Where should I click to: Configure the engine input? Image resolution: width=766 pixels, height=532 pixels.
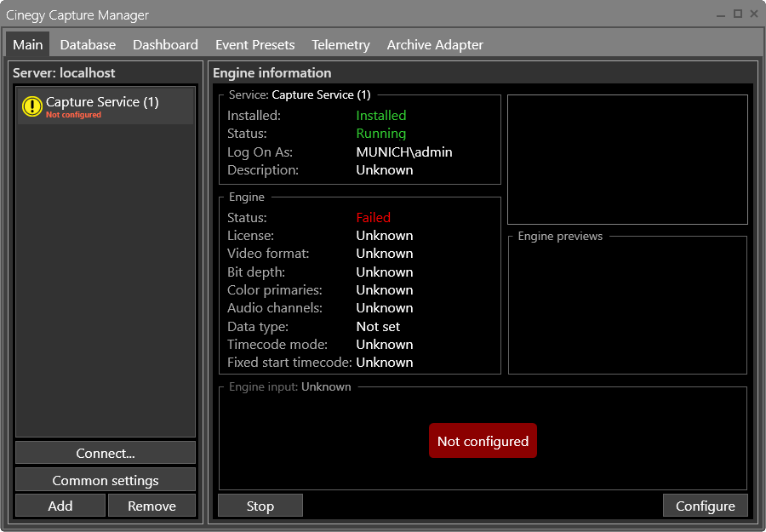(x=706, y=505)
